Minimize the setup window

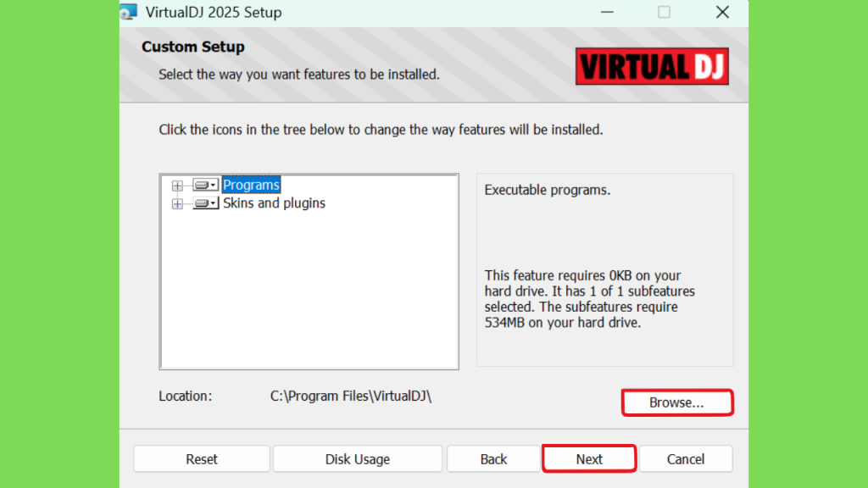click(607, 12)
